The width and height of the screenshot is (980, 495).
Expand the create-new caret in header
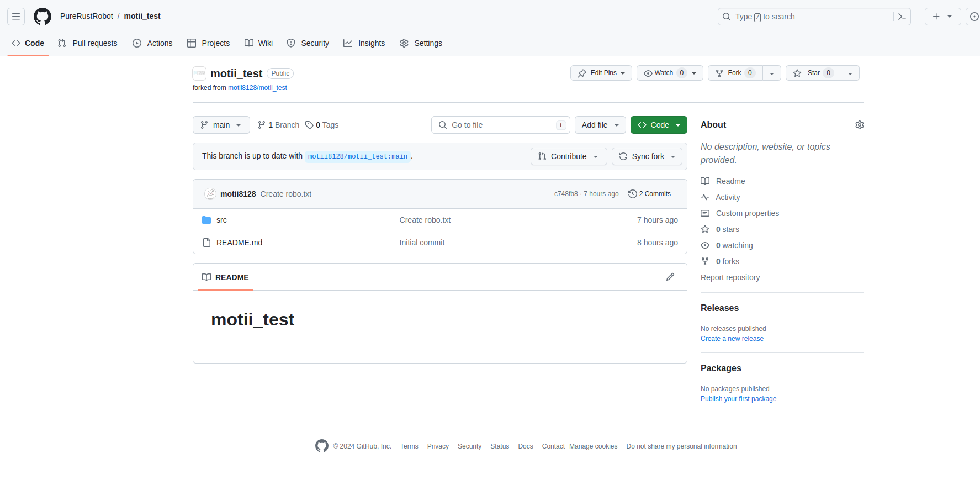[950, 17]
